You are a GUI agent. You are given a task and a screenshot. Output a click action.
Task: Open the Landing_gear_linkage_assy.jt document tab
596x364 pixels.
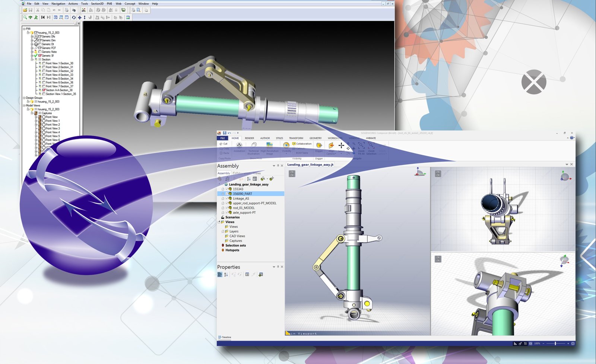(x=310, y=165)
